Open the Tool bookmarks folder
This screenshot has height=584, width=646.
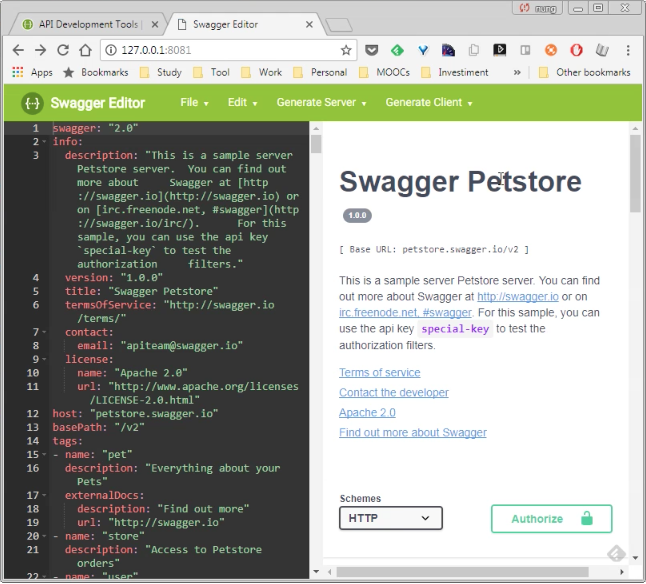[x=211, y=72]
